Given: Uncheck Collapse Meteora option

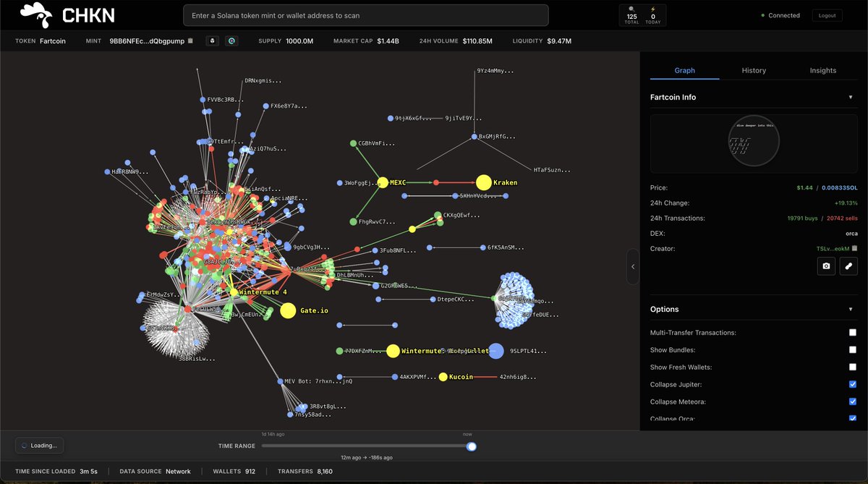Looking at the screenshot, I should [x=852, y=402].
